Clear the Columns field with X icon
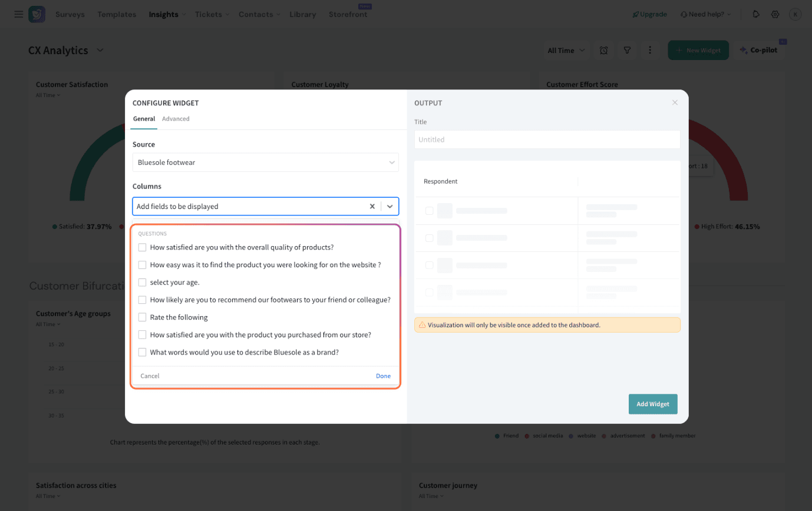The height and width of the screenshot is (511, 812). [372, 207]
